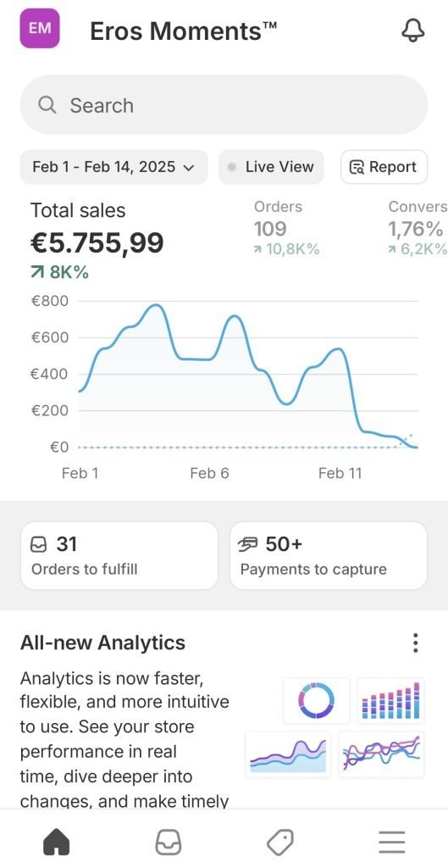Tap the EM store avatar
The image size is (448, 868).
40,30
